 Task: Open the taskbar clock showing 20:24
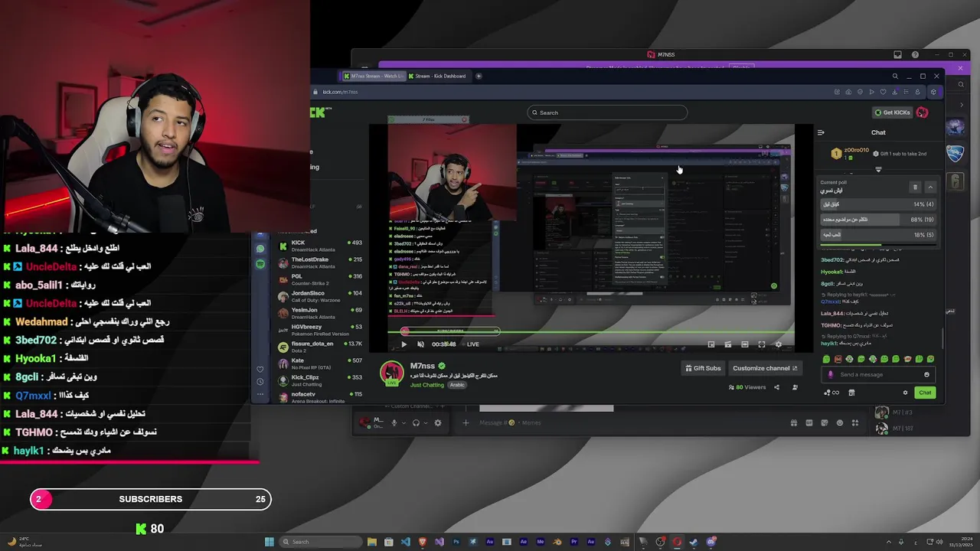(x=959, y=542)
